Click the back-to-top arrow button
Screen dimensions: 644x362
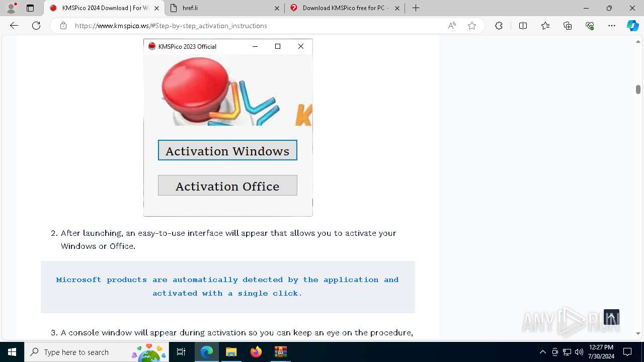[611, 317]
